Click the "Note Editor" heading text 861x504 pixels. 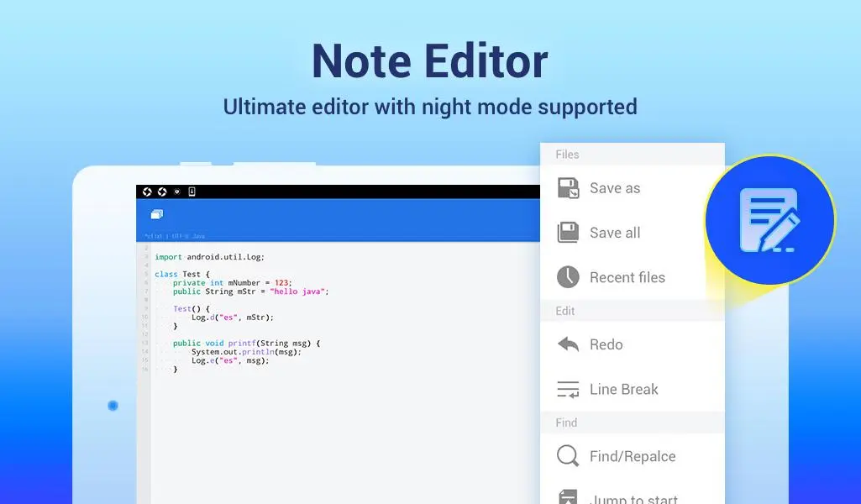(429, 60)
